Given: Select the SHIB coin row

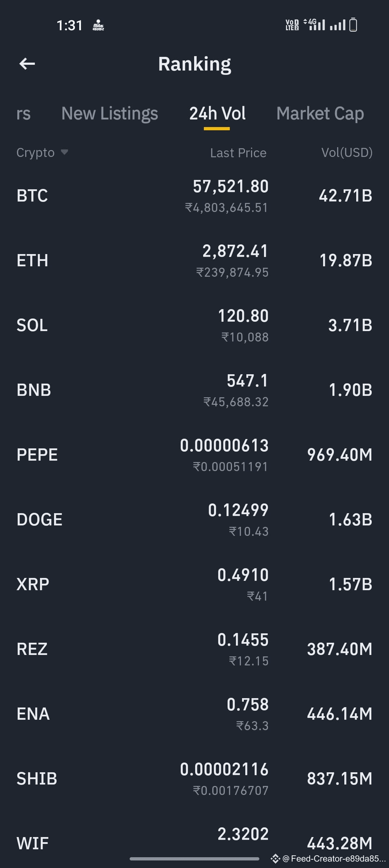Looking at the screenshot, I should pyautogui.click(x=194, y=779).
